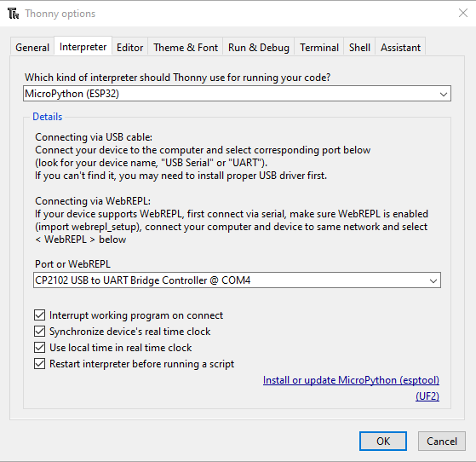
Task: Open the General tab
Action: (x=32, y=47)
